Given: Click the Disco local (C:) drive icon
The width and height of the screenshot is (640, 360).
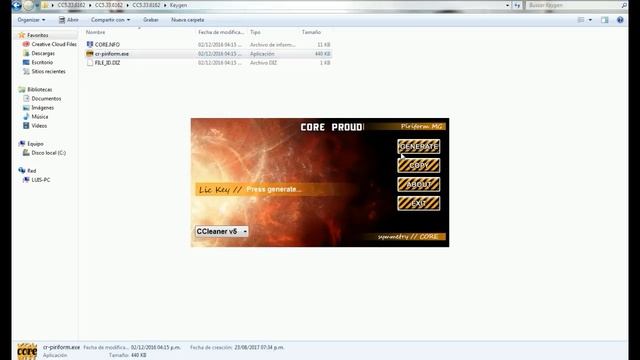Looking at the screenshot, I should [26, 153].
